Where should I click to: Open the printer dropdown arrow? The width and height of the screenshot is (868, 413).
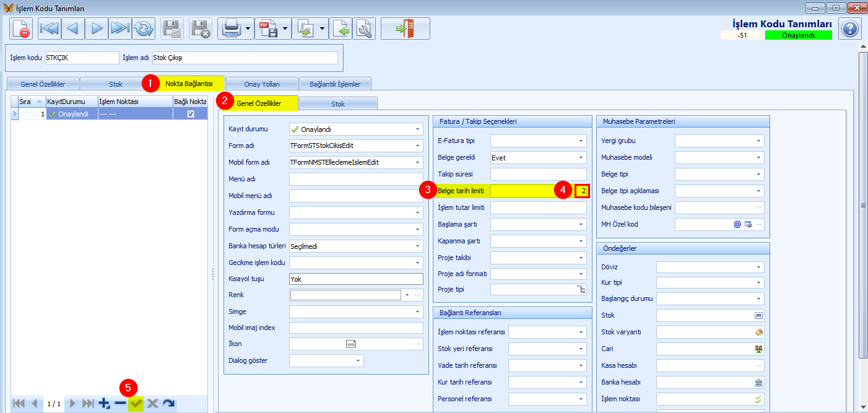click(x=248, y=29)
